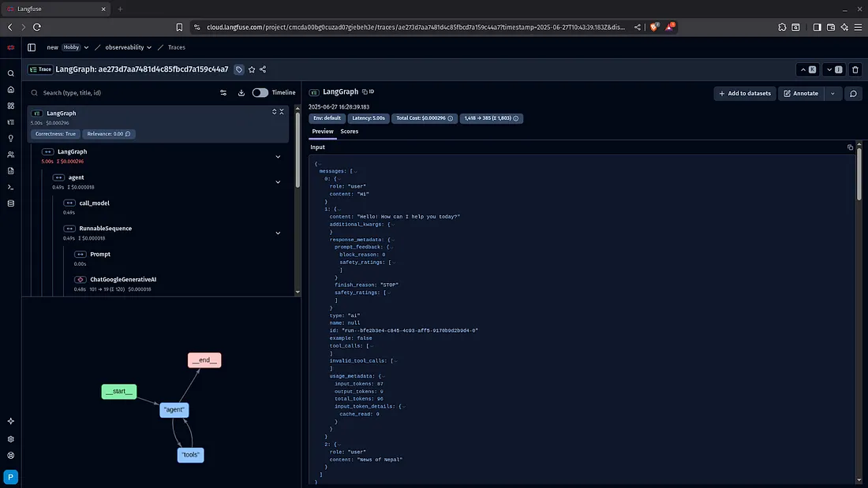Click the tag icon next to trace title
Viewport: 868px width, 488px height.
pyautogui.click(x=239, y=69)
